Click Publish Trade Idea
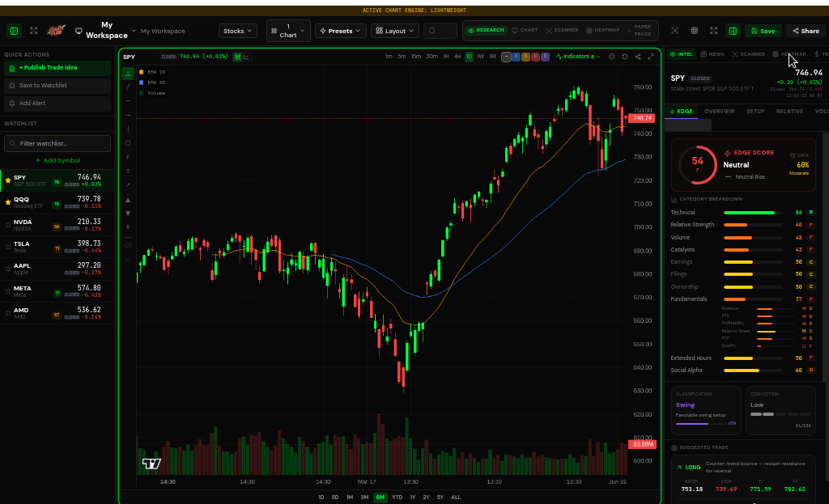 coord(57,68)
